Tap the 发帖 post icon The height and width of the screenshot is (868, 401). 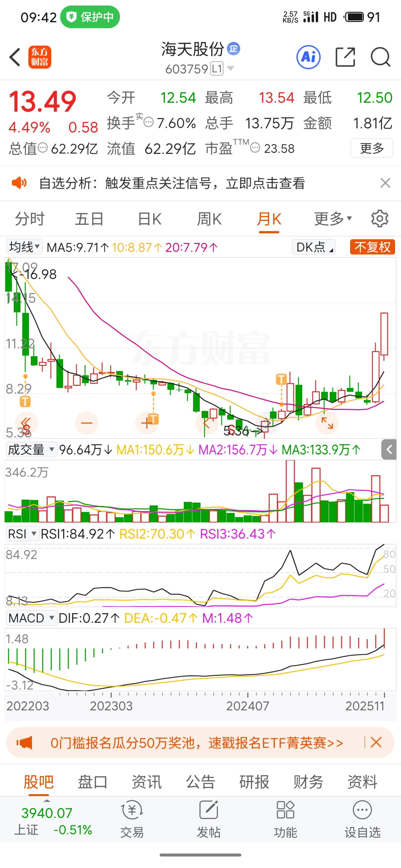(208, 810)
